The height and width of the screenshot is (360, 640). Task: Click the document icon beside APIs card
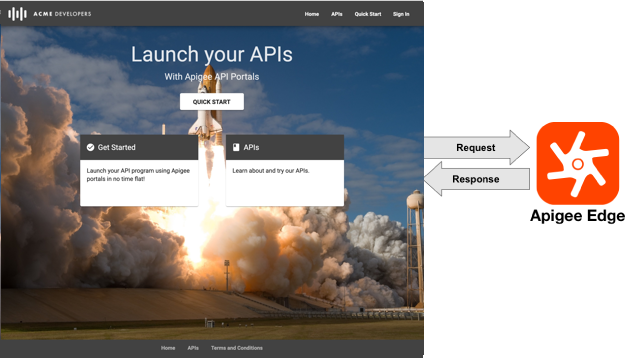click(236, 147)
